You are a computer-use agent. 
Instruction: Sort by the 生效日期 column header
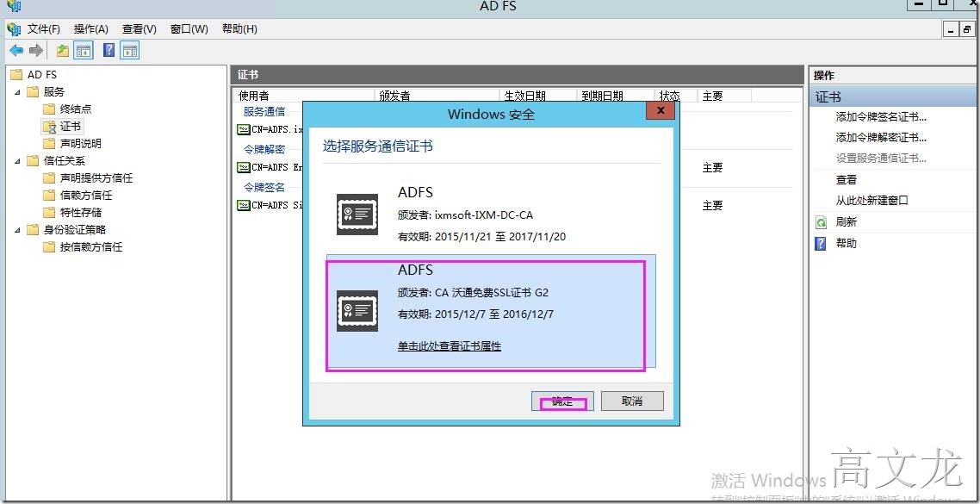[x=538, y=96]
